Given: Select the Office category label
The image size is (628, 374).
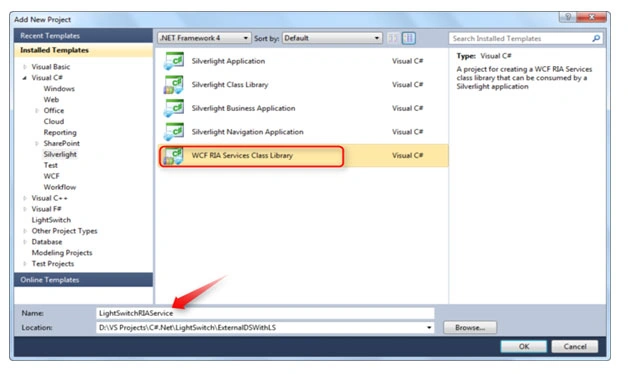Looking at the screenshot, I should [x=54, y=111].
